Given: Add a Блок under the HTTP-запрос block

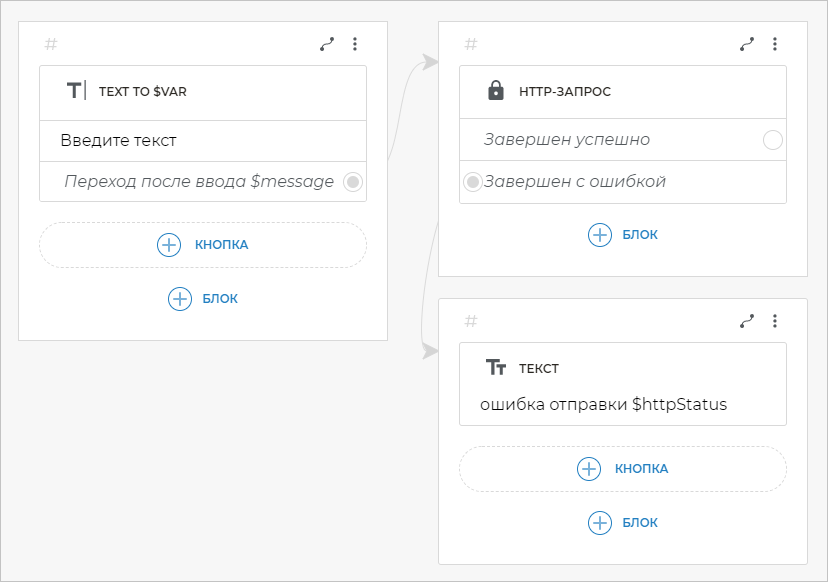Looking at the screenshot, I should point(623,235).
